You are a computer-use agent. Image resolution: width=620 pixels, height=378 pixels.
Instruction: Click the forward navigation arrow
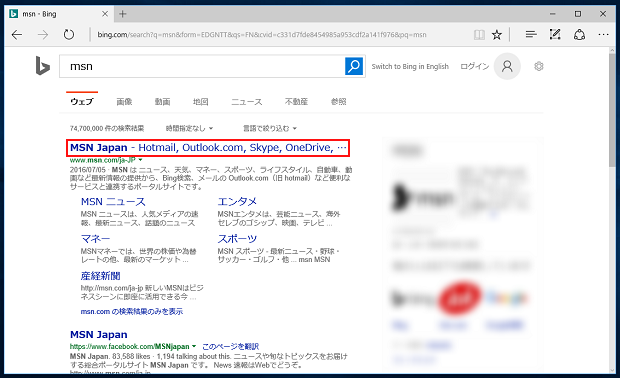[x=43, y=35]
